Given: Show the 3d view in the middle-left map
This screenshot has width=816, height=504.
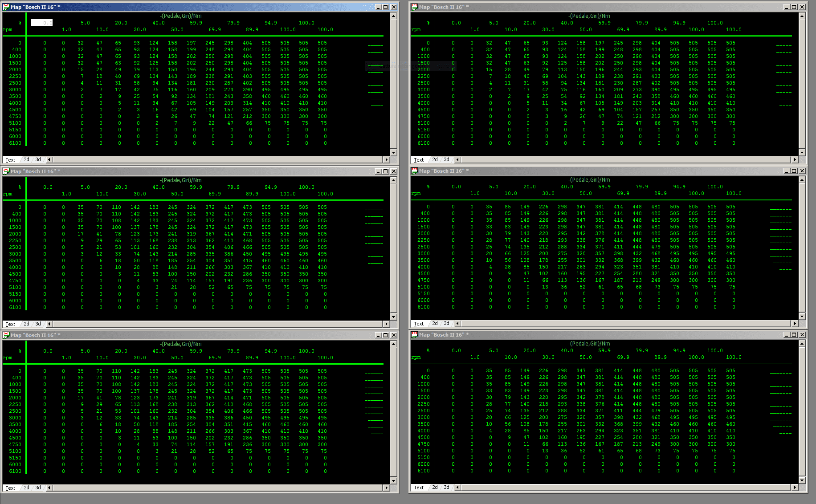Looking at the screenshot, I should [38, 324].
